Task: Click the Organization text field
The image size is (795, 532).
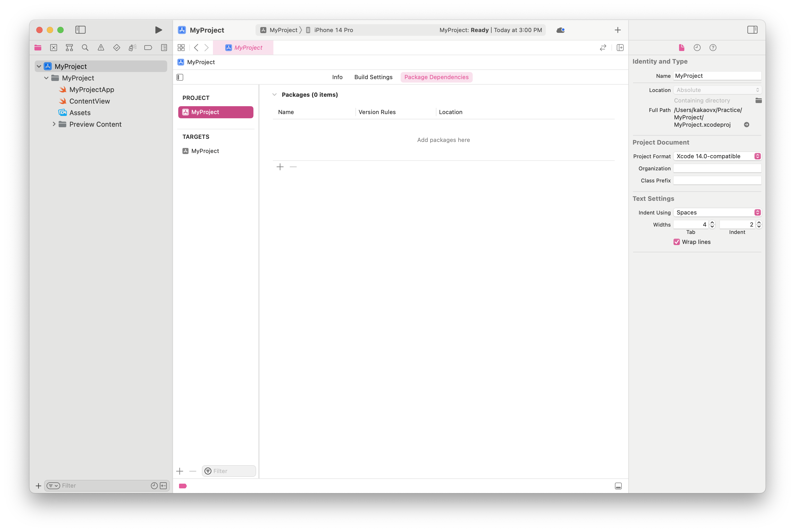Action: click(x=717, y=168)
